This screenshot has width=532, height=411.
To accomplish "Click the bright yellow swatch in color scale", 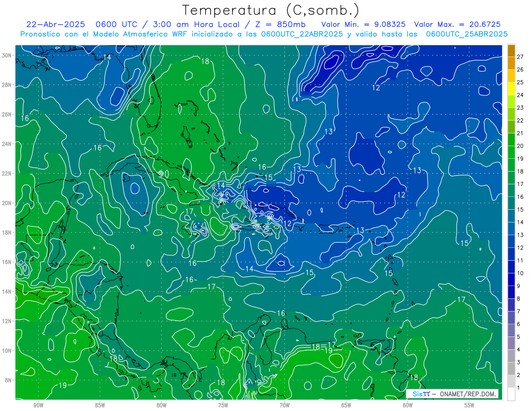I will pos(511,89).
